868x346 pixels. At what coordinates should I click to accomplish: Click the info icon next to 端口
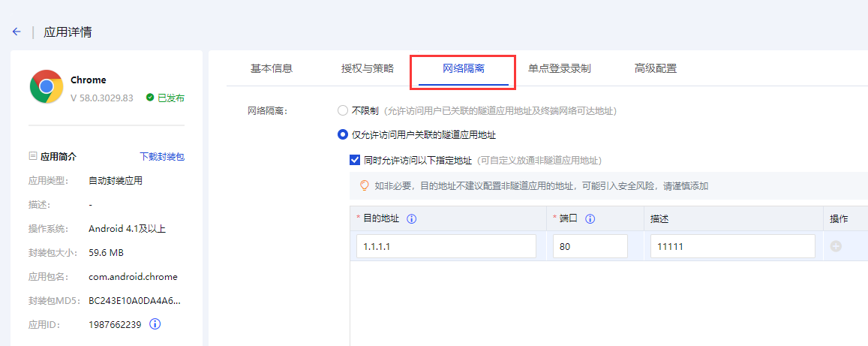click(x=590, y=218)
